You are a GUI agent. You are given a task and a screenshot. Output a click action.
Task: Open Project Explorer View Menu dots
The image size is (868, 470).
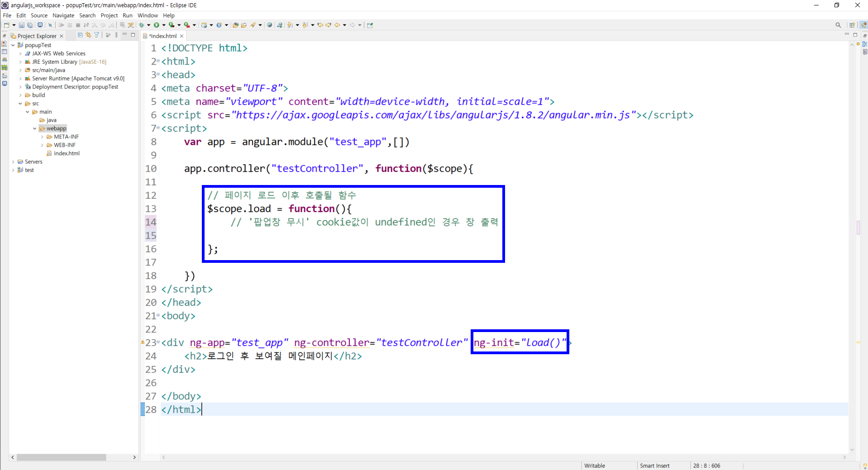tap(116, 35)
